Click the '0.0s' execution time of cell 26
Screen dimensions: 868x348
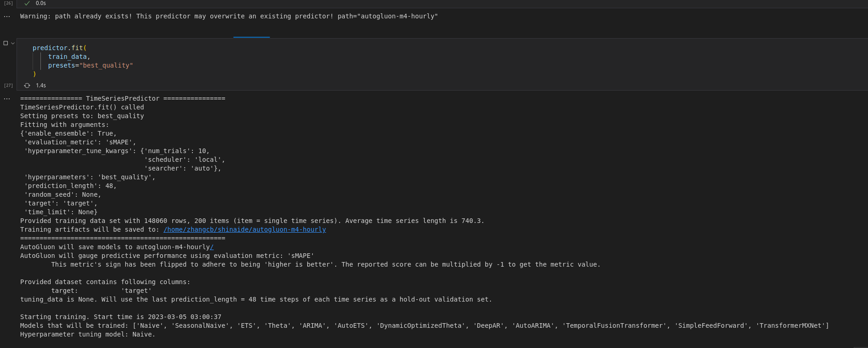click(x=41, y=3)
